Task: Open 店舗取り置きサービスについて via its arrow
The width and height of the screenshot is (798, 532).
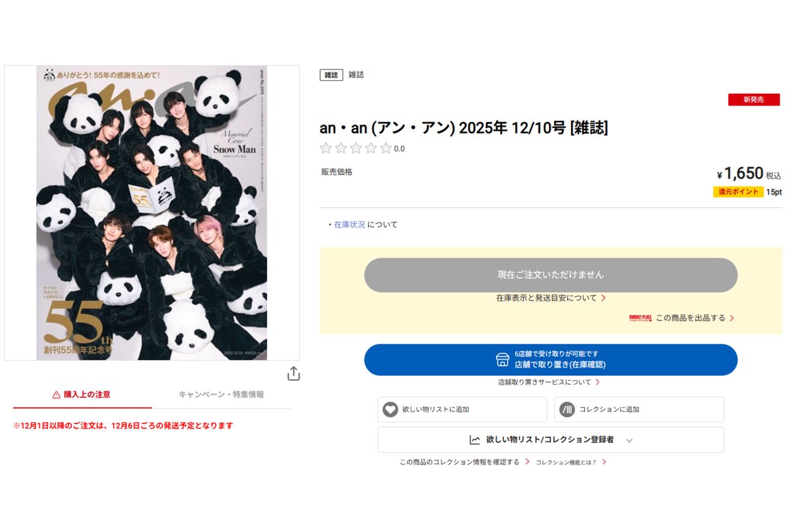Action: [x=599, y=381]
